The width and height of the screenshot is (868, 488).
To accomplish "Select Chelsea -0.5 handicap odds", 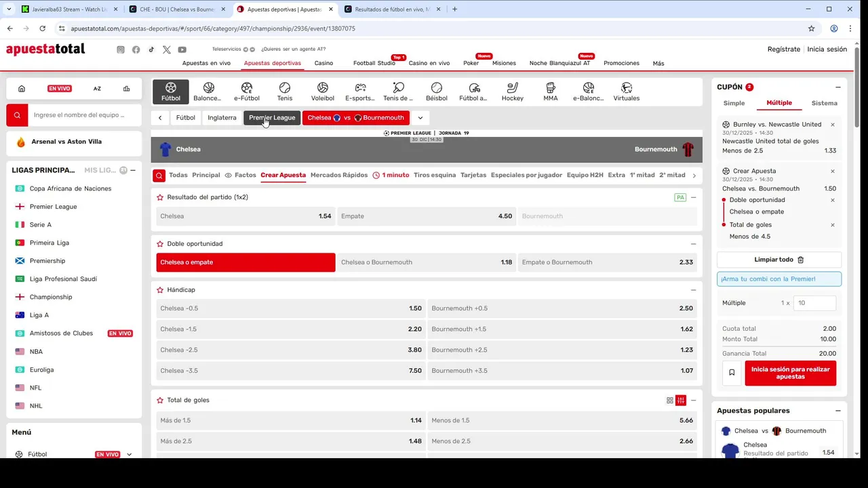I will 291,308.
